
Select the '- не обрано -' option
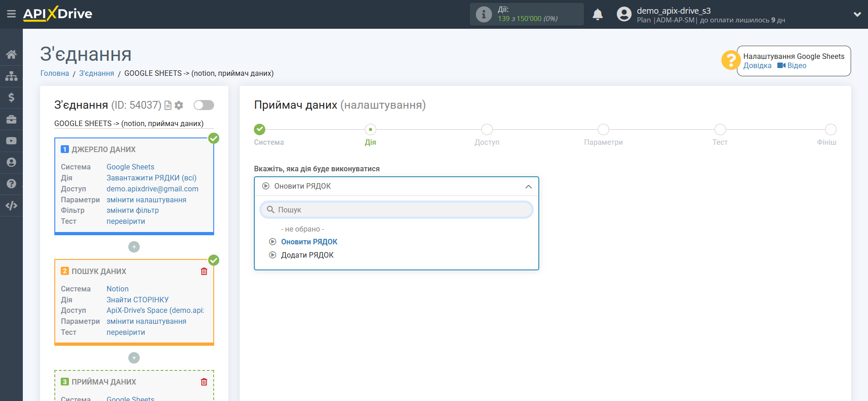coord(302,229)
